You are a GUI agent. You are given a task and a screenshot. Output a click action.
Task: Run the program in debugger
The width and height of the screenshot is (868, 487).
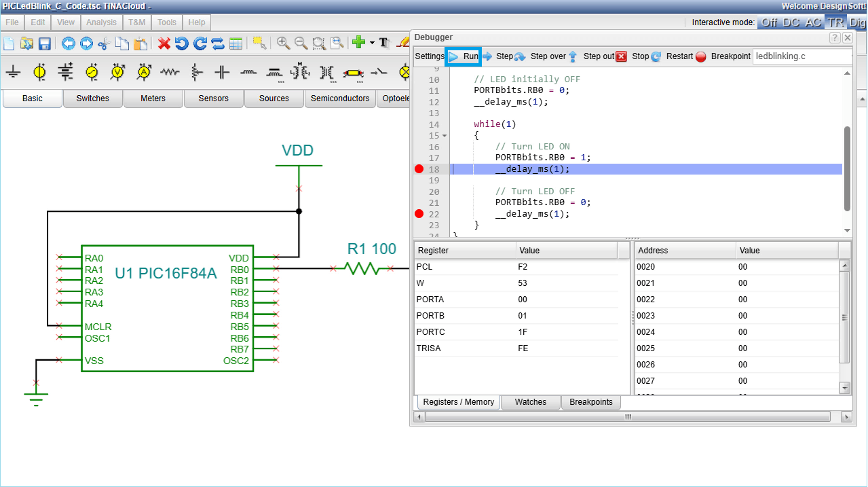coord(464,56)
